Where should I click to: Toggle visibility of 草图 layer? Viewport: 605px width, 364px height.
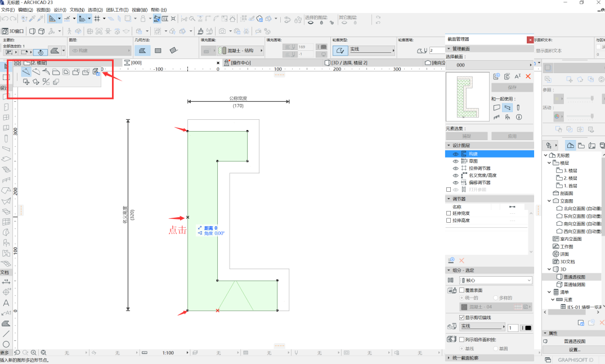(x=455, y=161)
